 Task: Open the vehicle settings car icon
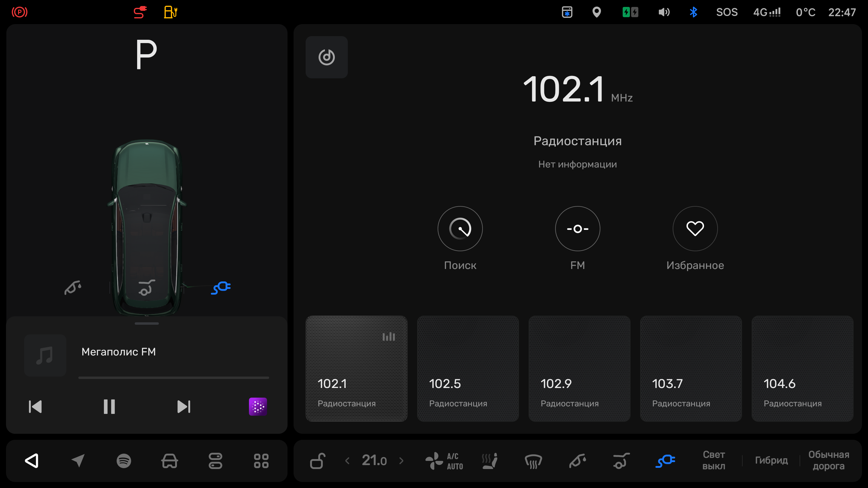click(x=169, y=461)
